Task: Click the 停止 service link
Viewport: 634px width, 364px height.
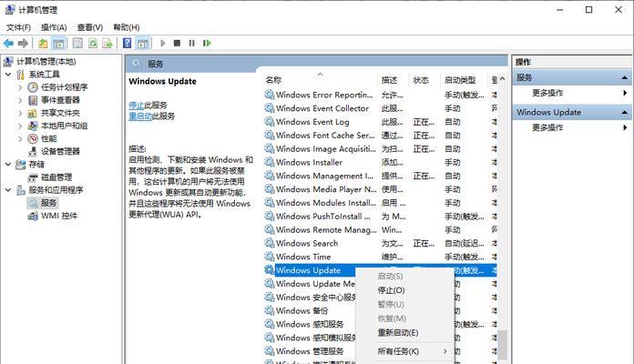Action: (x=137, y=106)
